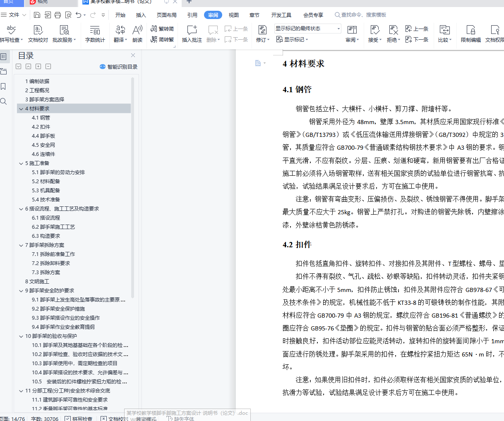This screenshot has height=421, width=504.
Task: Open the 审阅 review pane button
Action: pyautogui.click(x=352, y=34)
